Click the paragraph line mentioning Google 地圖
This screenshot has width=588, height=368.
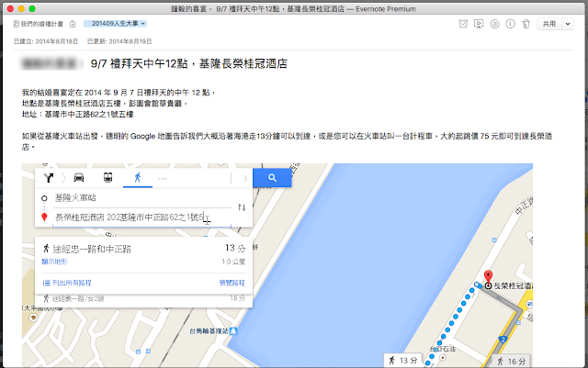[x=287, y=136]
